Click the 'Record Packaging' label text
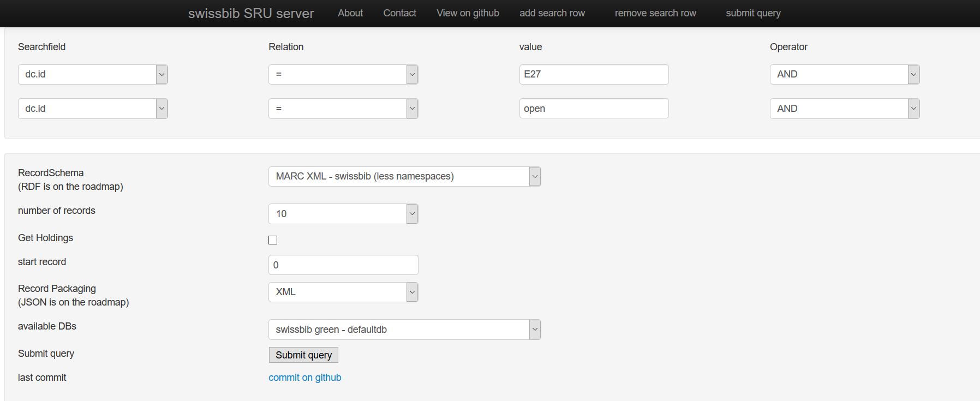This screenshot has height=401, width=980. coord(57,289)
